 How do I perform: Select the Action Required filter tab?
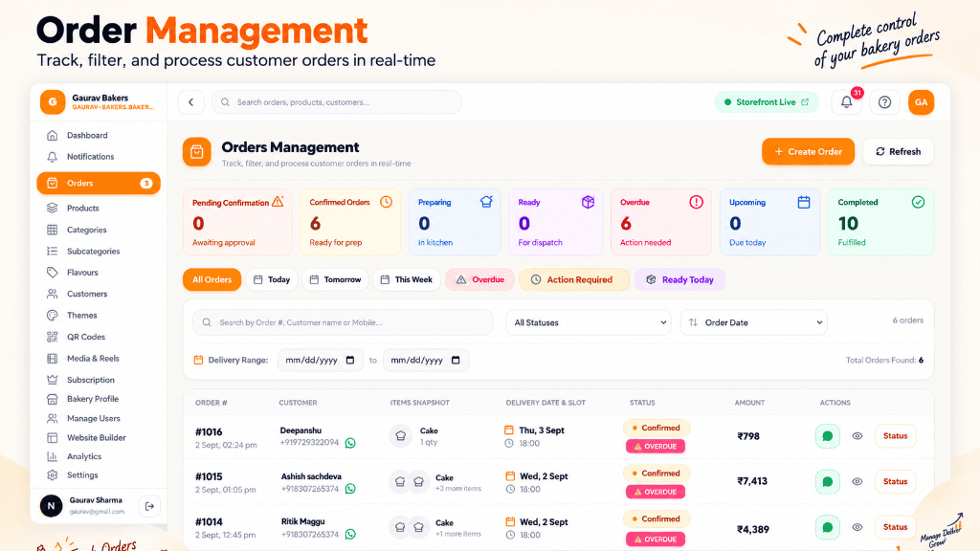tap(574, 279)
